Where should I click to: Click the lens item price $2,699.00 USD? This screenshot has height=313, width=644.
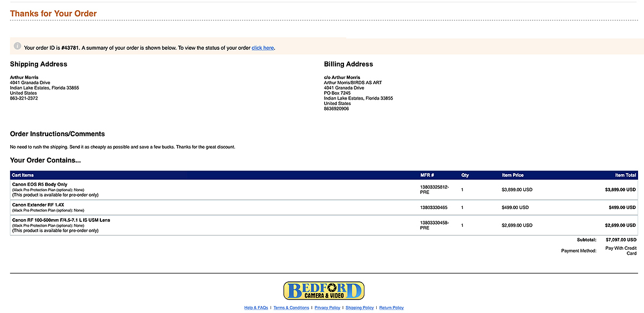tap(517, 225)
